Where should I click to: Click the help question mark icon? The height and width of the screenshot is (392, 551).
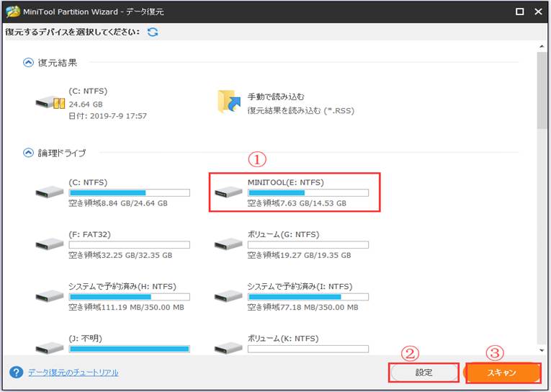pyautogui.click(x=16, y=373)
